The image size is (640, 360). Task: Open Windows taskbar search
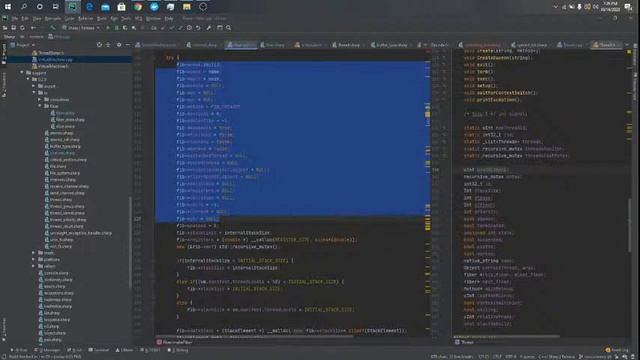24,7
